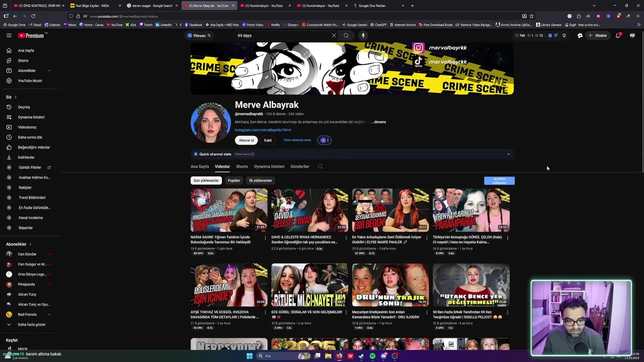
Task: Open Trend Bildirimleri sidebar item
Action: (x=32, y=198)
